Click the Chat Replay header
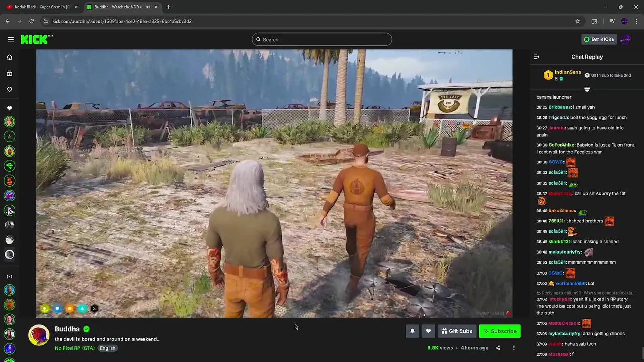The image size is (644, 362). click(x=587, y=57)
